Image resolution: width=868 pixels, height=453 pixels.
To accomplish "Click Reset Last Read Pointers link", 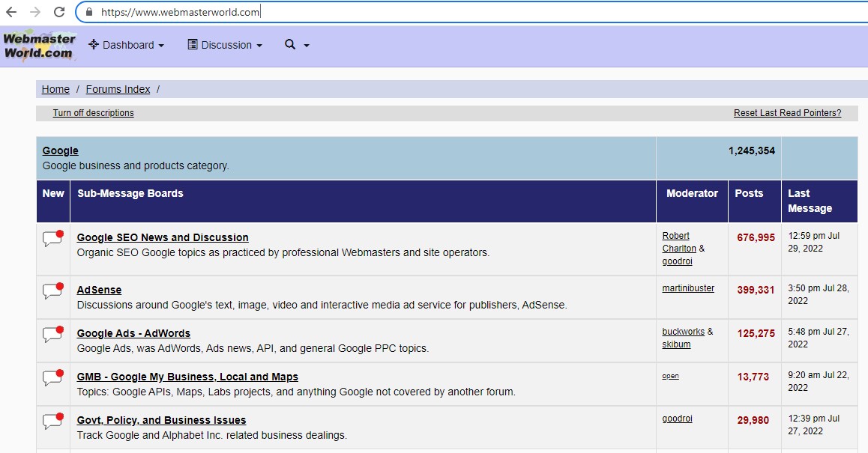I will click(787, 113).
